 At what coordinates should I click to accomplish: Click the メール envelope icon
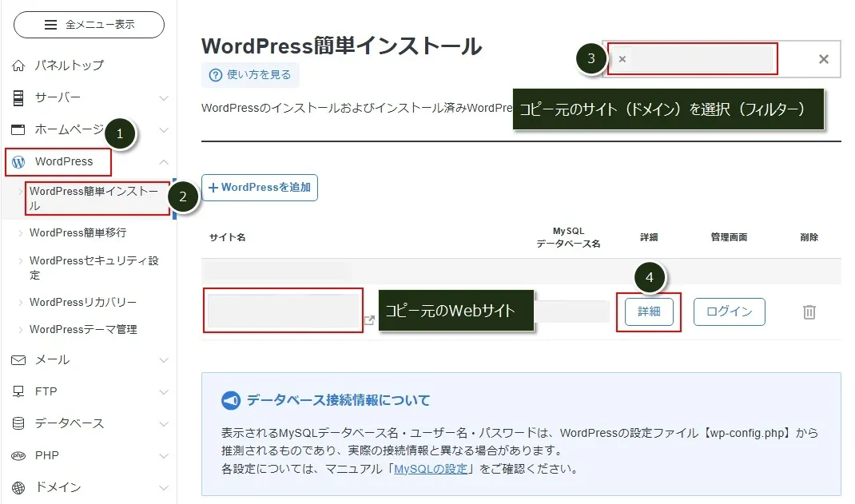pos(18,360)
